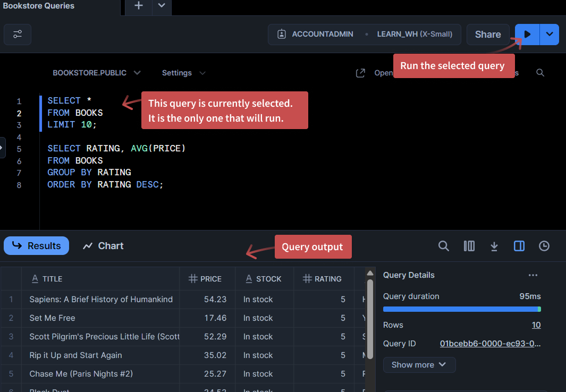566x392 pixels.
Task: Open the run options dropdown arrow
Action: point(550,34)
